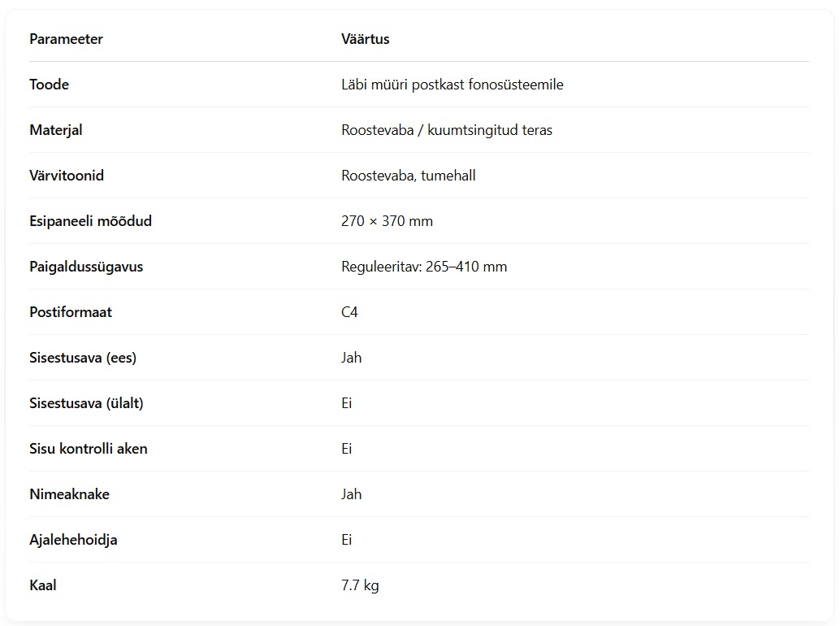Image resolution: width=840 pixels, height=626 pixels.
Task: Click the 'Roostevaba / kuumtsingitud teras' value
Action: pyautogui.click(x=447, y=130)
